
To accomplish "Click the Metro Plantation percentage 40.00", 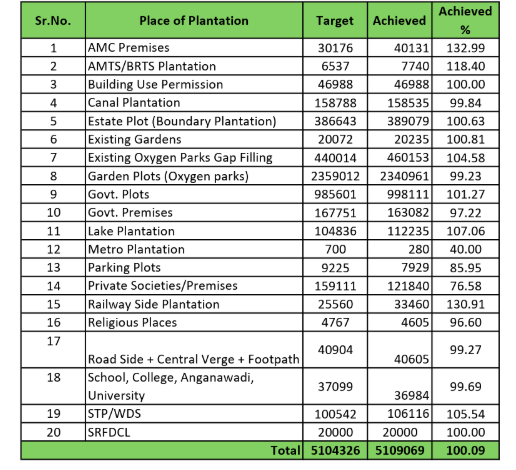I will click(465, 249).
